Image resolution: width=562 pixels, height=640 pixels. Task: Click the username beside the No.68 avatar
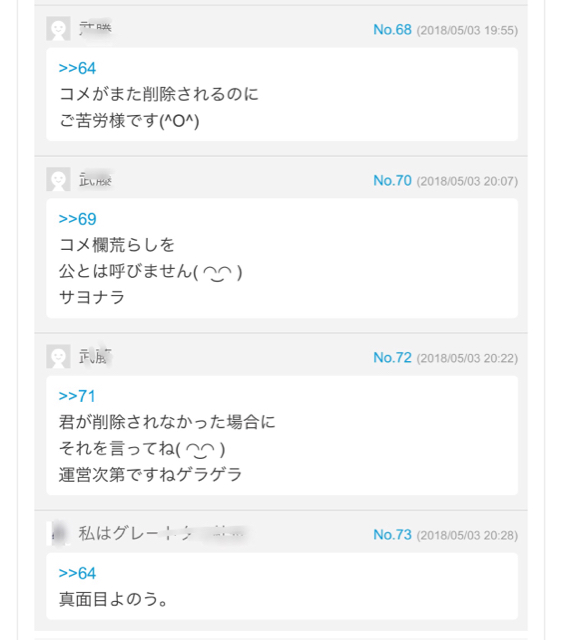point(96,29)
